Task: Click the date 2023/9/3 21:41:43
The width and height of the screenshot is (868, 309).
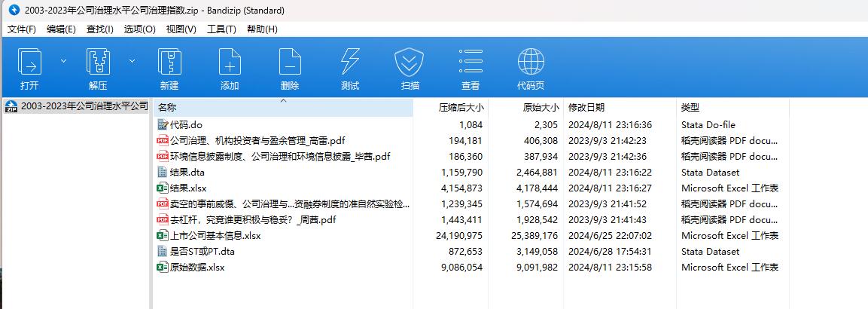Action: [608, 220]
